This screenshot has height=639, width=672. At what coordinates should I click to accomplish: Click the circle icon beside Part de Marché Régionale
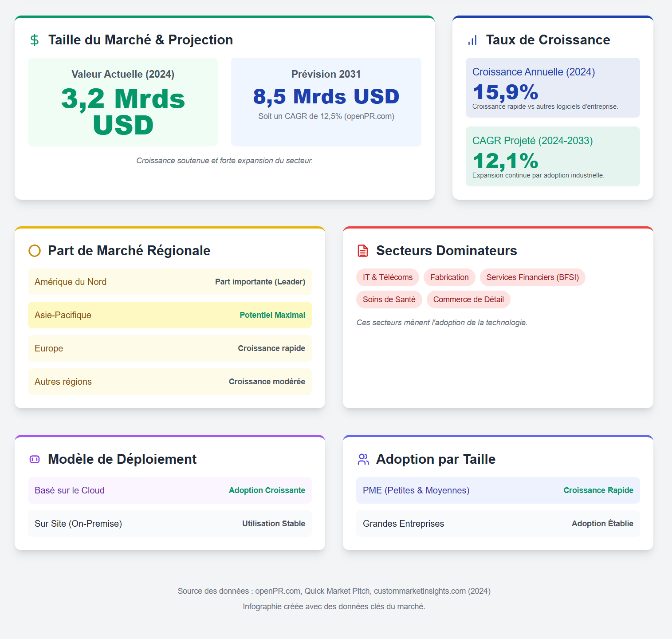click(x=35, y=251)
